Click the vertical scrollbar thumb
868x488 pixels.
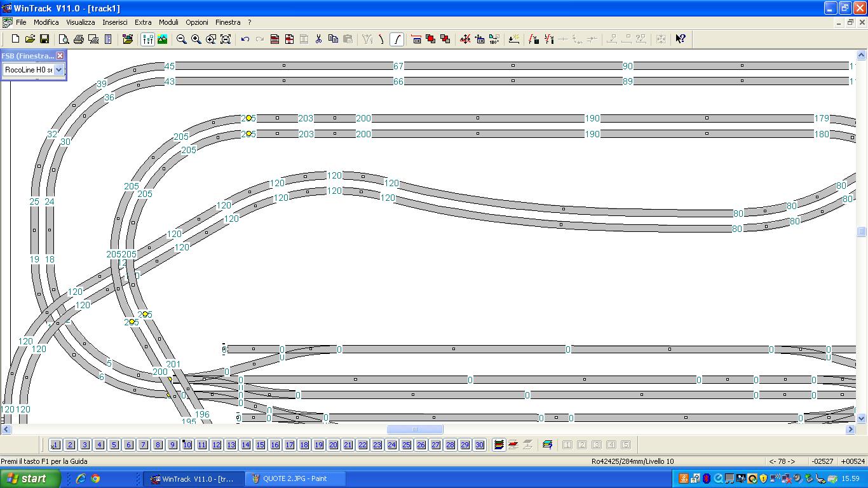862,232
